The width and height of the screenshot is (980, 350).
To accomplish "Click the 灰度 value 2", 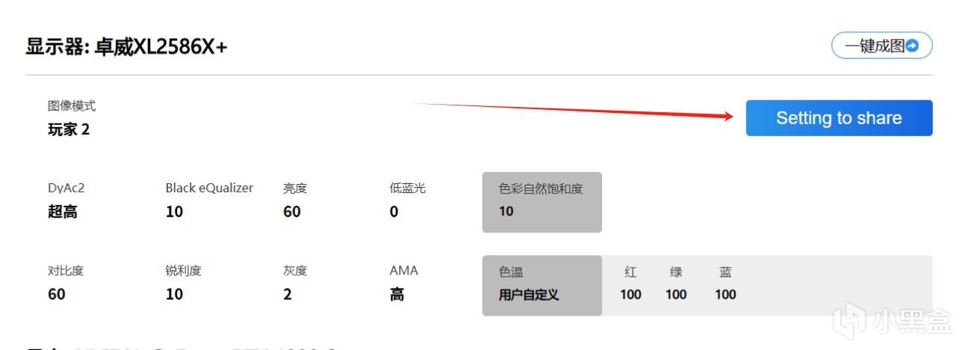I will 288,294.
